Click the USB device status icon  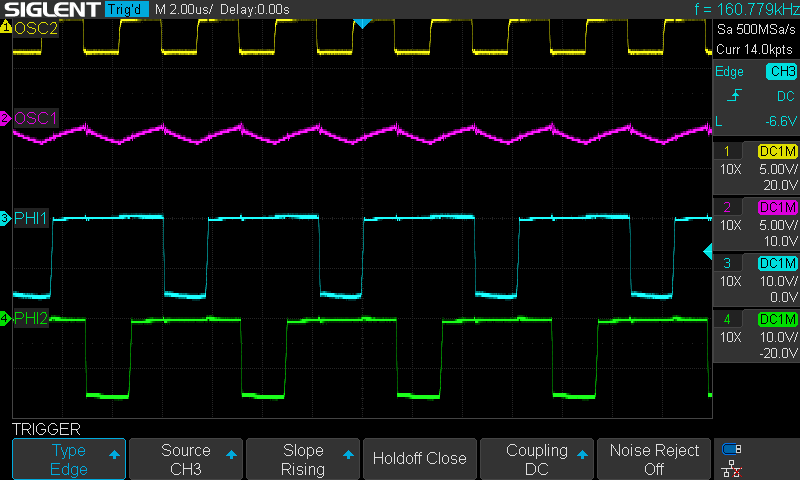[732, 449]
